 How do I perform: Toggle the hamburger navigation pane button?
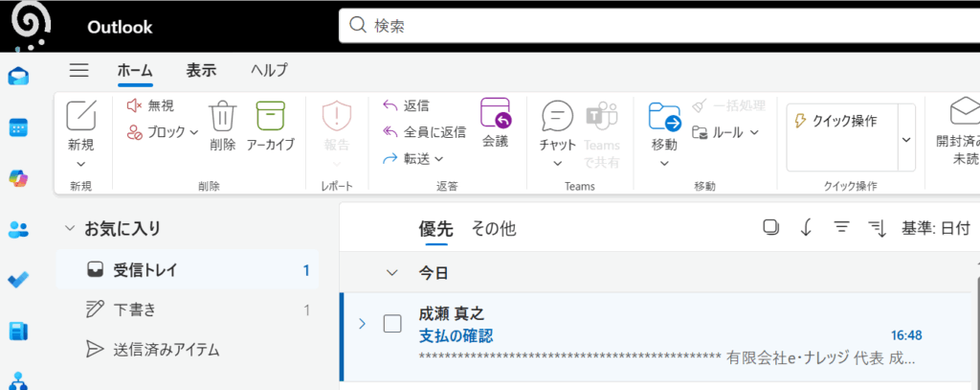[79, 70]
